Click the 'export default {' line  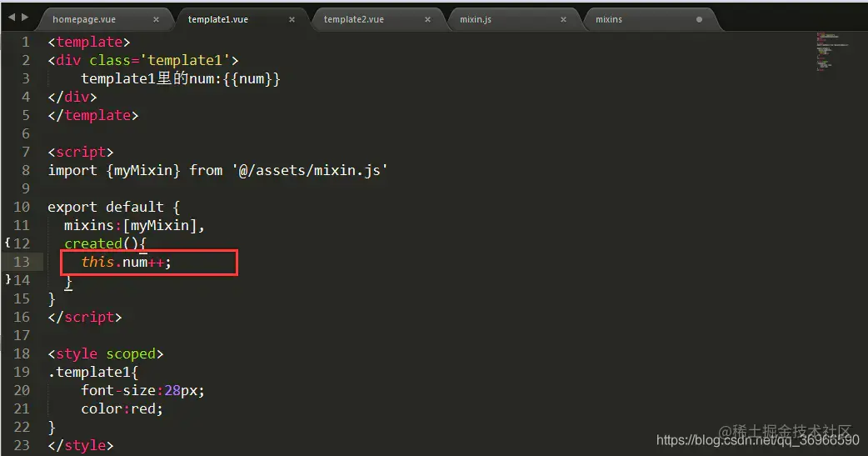click(x=114, y=207)
